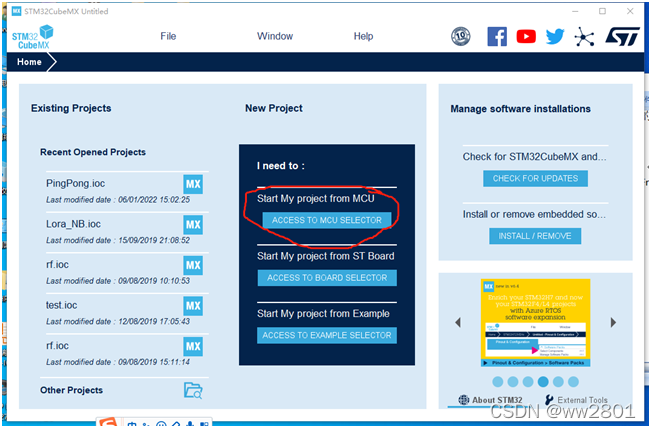Click the ST community network icon
The height and width of the screenshot is (428, 651).
pyautogui.click(x=584, y=37)
